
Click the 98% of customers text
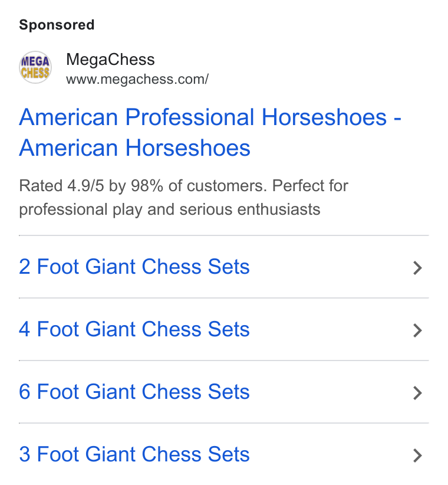pyautogui.click(x=199, y=186)
